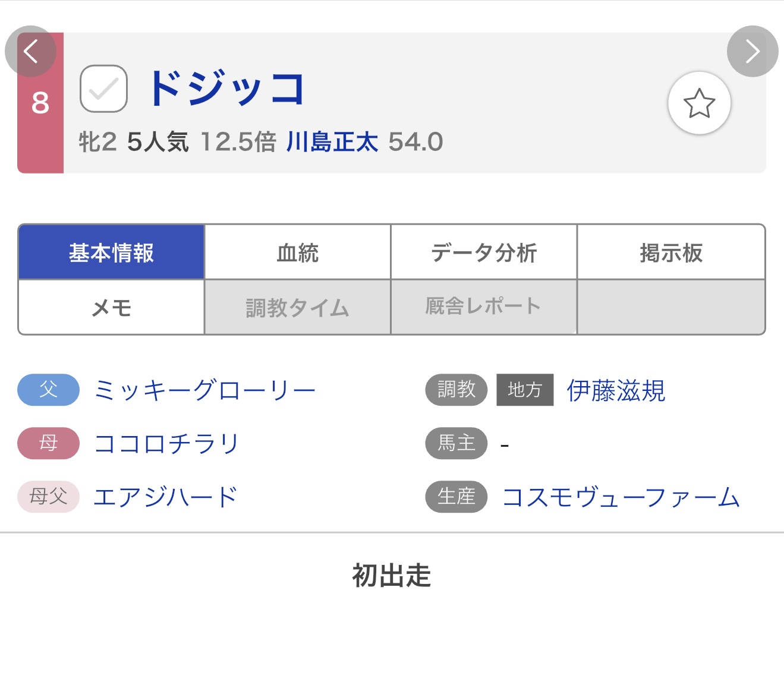Open the メモ tab
Screen dimensions: 784x682
click(x=111, y=307)
